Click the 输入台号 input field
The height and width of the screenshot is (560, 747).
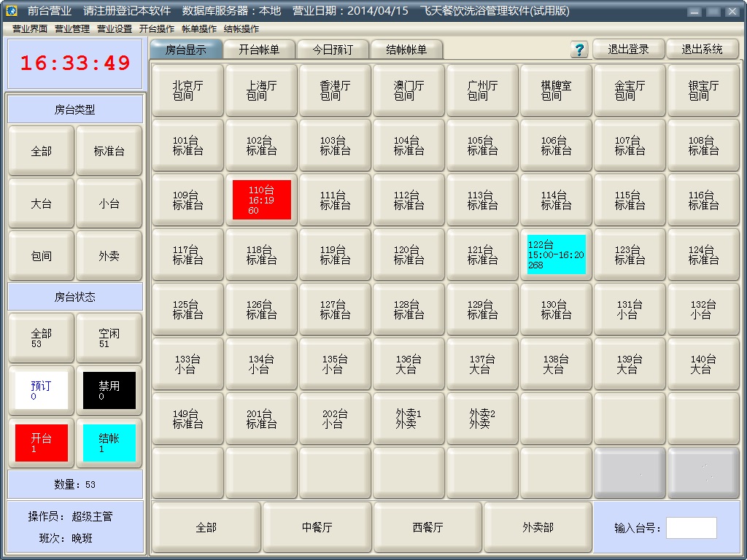point(691,528)
